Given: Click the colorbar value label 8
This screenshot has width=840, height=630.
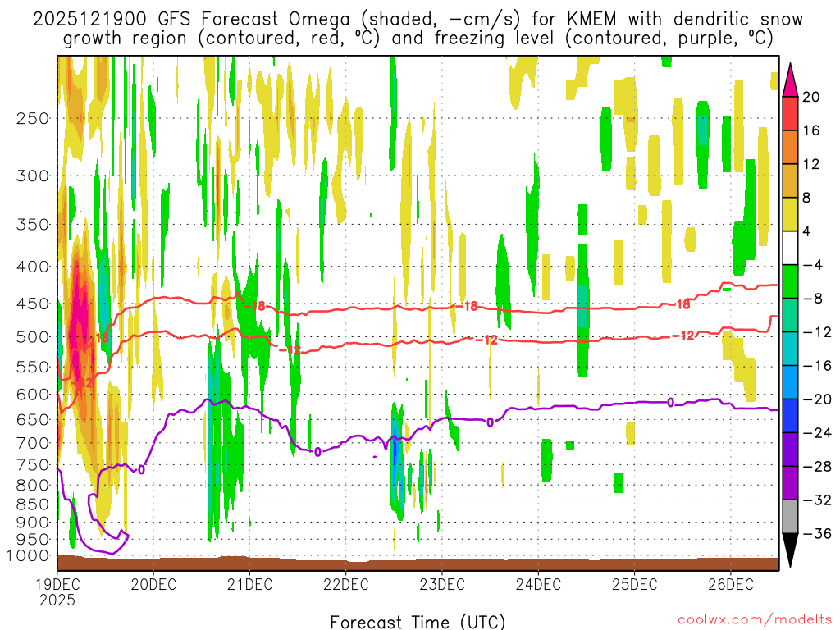Looking at the screenshot, I should click(x=807, y=199).
